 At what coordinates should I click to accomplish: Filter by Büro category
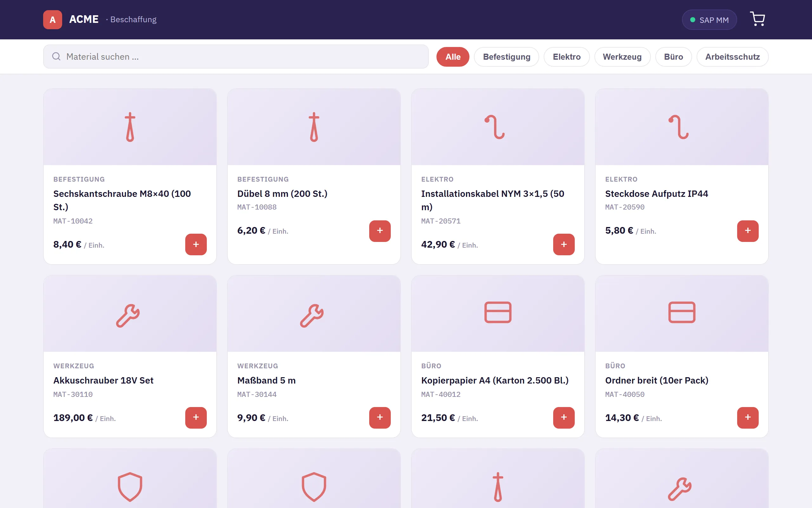point(673,57)
